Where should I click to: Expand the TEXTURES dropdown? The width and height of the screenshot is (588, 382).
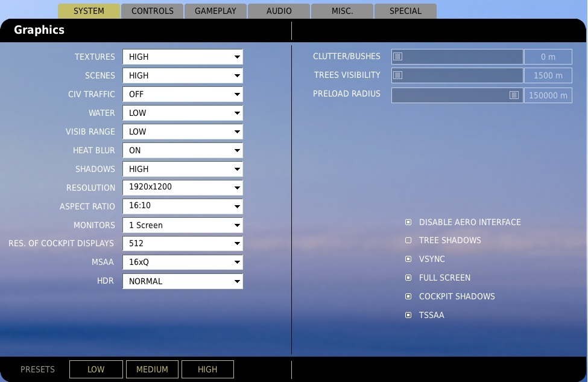pos(183,57)
